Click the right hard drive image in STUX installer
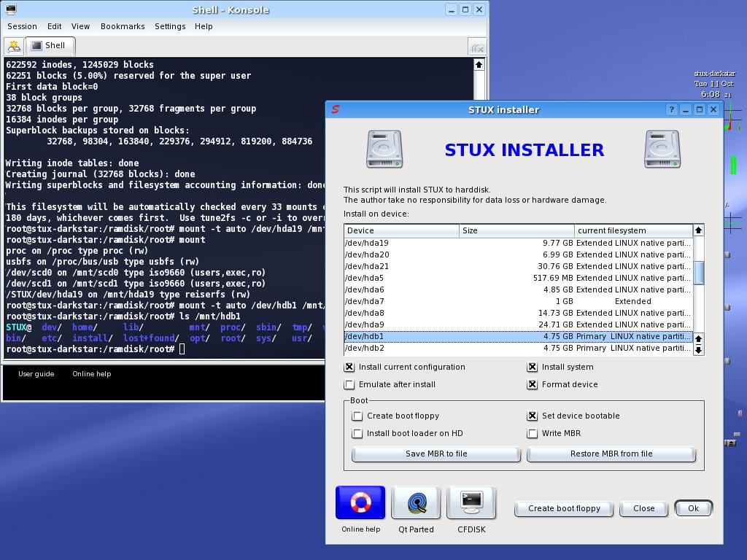Image resolution: width=747 pixels, height=560 pixels. coord(662,149)
